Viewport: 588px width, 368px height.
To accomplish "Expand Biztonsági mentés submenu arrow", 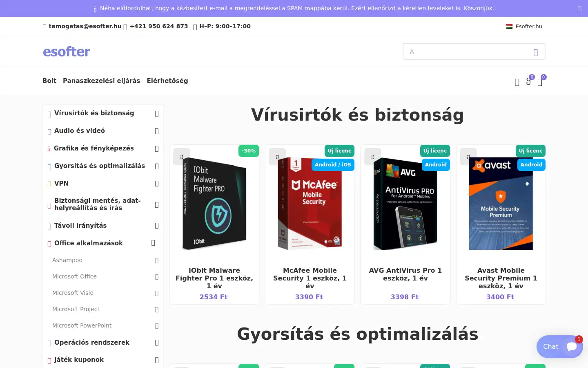I will point(157,205).
